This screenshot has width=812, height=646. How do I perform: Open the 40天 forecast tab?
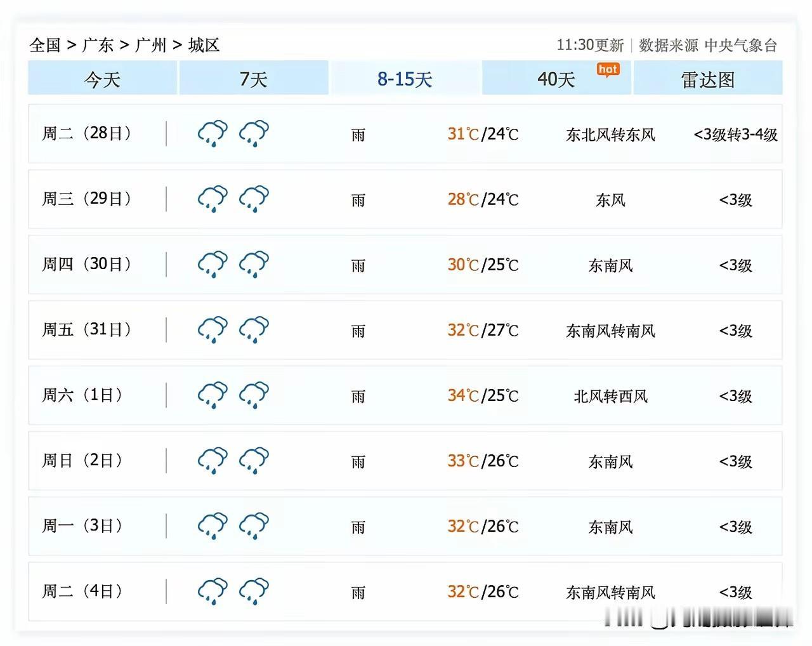pos(556,78)
